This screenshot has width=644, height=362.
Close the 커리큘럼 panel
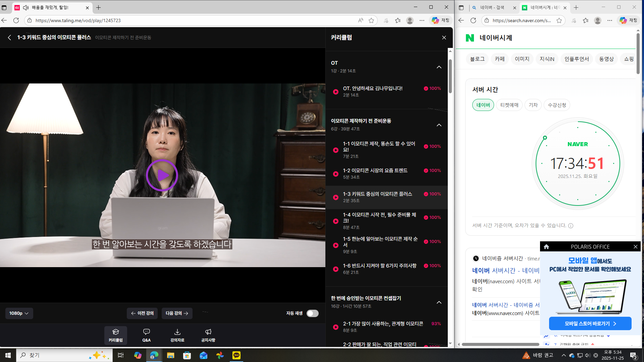(444, 38)
